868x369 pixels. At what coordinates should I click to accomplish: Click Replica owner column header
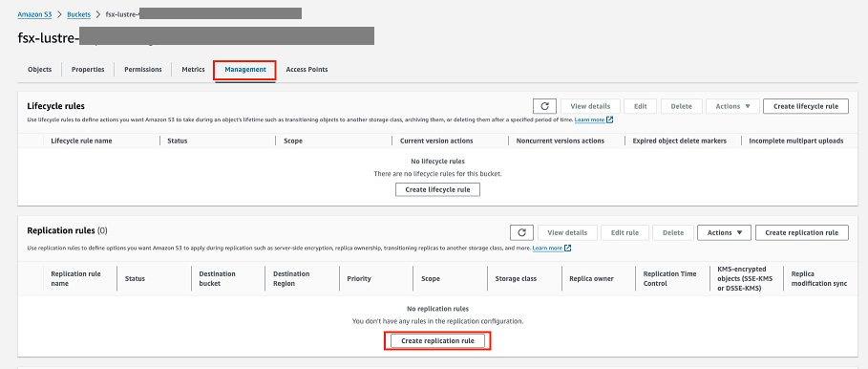pos(591,279)
